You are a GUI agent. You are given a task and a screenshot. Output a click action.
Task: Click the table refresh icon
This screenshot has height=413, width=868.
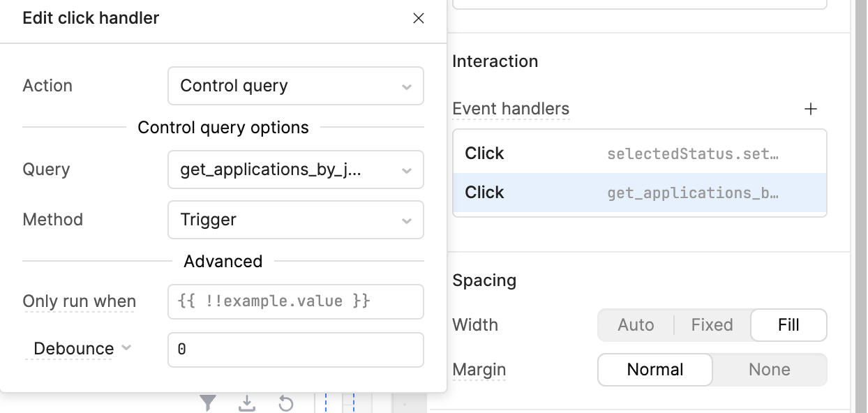pyautogui.click(x=285, y=403)
